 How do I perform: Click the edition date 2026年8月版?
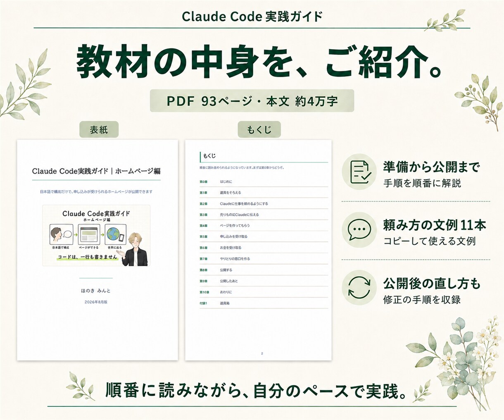click(96, 302)
